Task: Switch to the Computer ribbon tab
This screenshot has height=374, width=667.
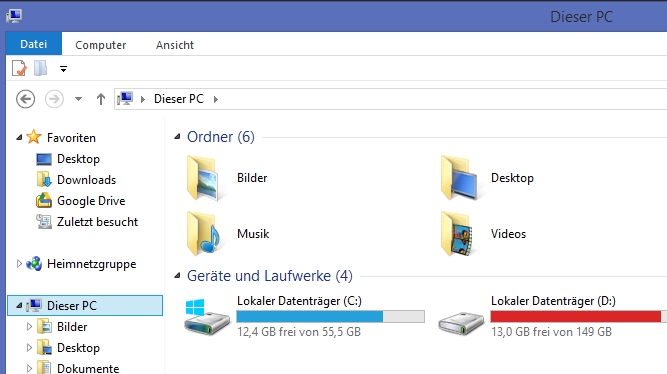Action: point(100,45)
